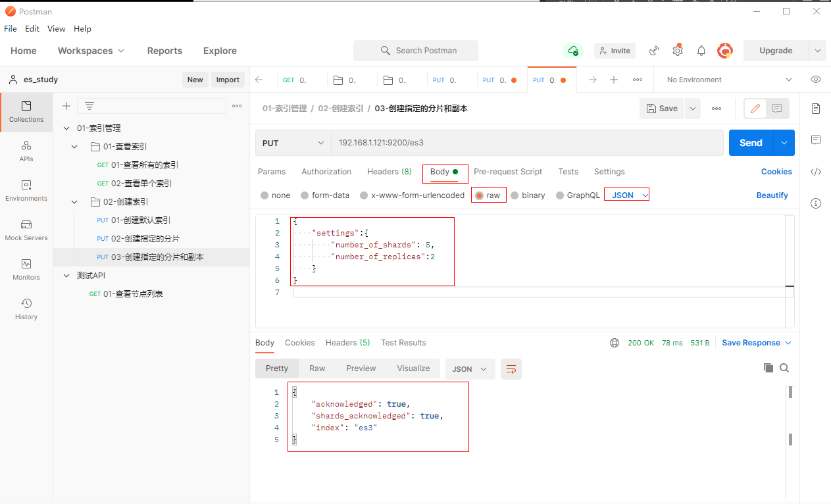Open the Monitors sidebar panel

[26, 270]
